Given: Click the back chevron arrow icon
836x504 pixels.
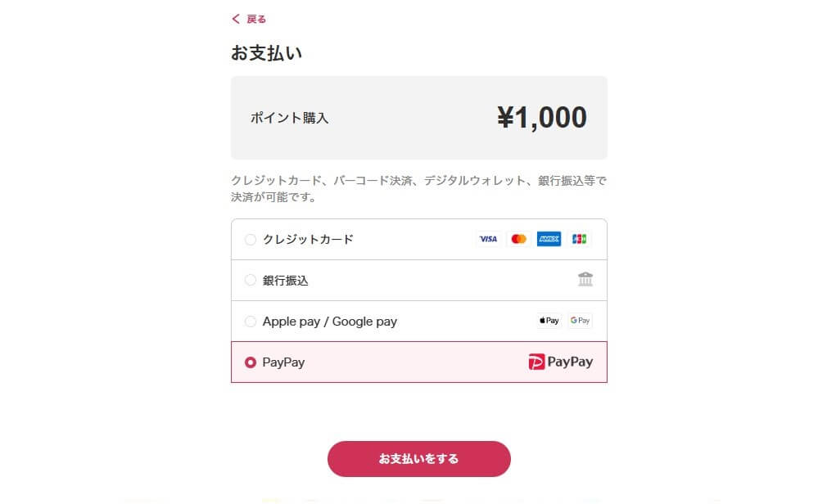Looking at the screenshot, I should point(236,19).
